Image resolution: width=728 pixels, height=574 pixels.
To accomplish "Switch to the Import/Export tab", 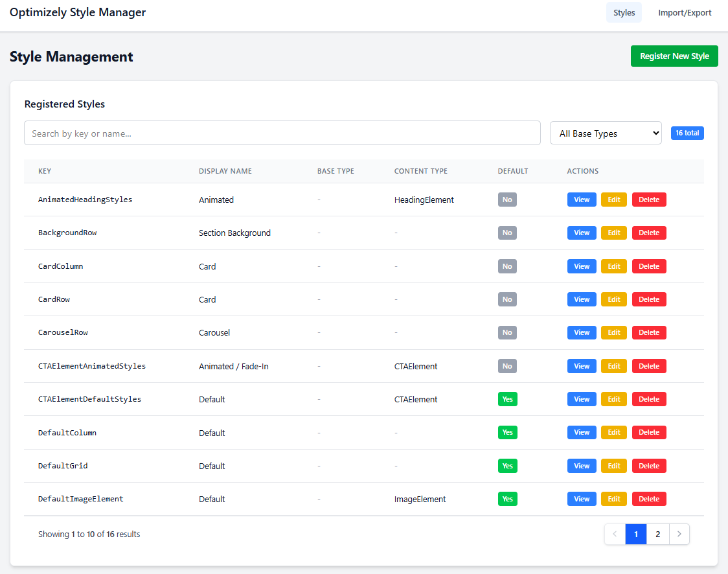I will point(685,13).
